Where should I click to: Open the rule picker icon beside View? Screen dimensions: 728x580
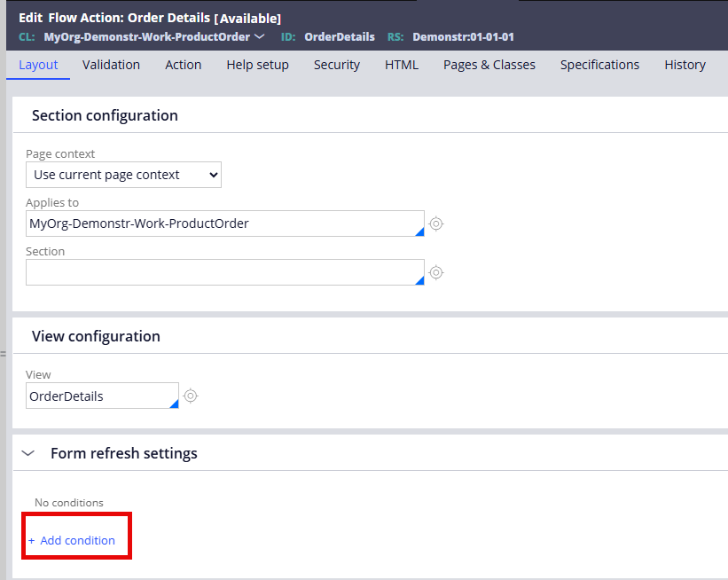190,396
